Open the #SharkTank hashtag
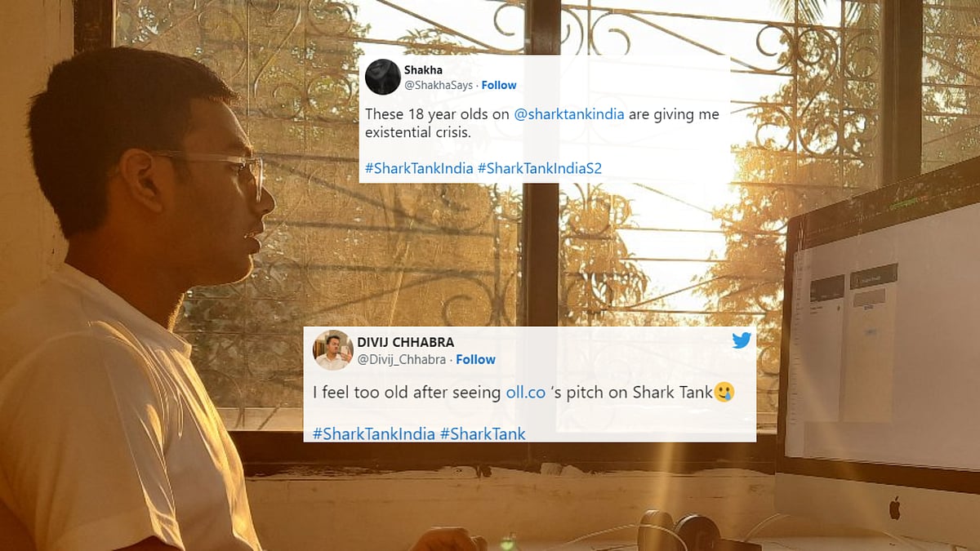 tap(483, 433)
